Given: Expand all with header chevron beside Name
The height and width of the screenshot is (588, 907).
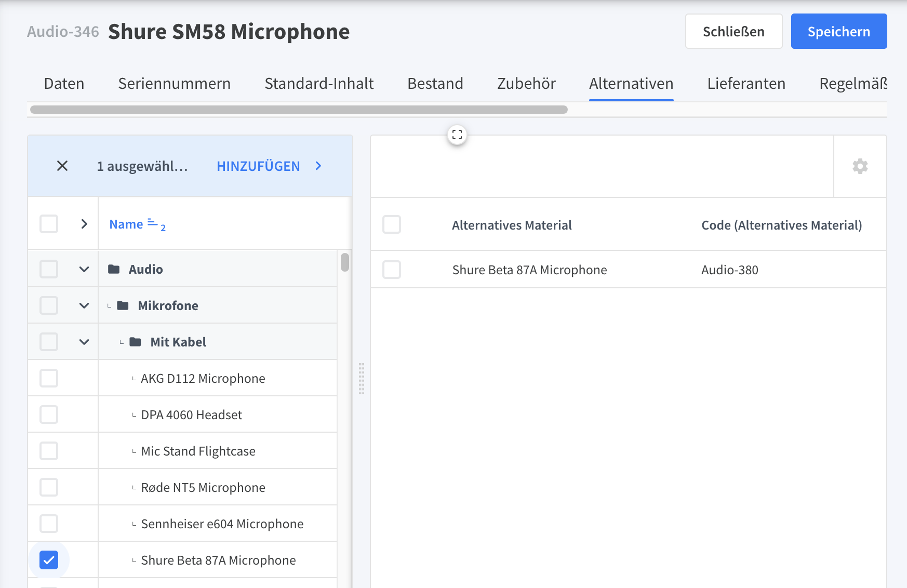Looking at the screenshot, I should [x=84, y=224].
